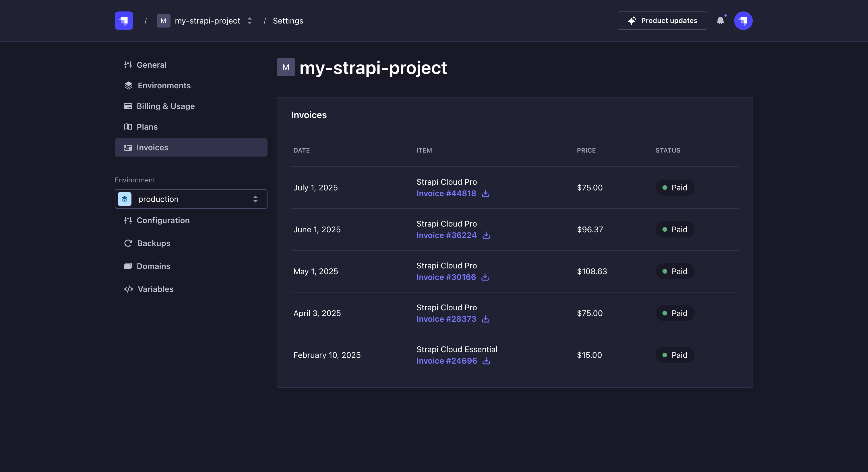Viewport: 868px width, 472px height.
Task: Open Billing & Usage via its card icon
Action: pos(128,106)
